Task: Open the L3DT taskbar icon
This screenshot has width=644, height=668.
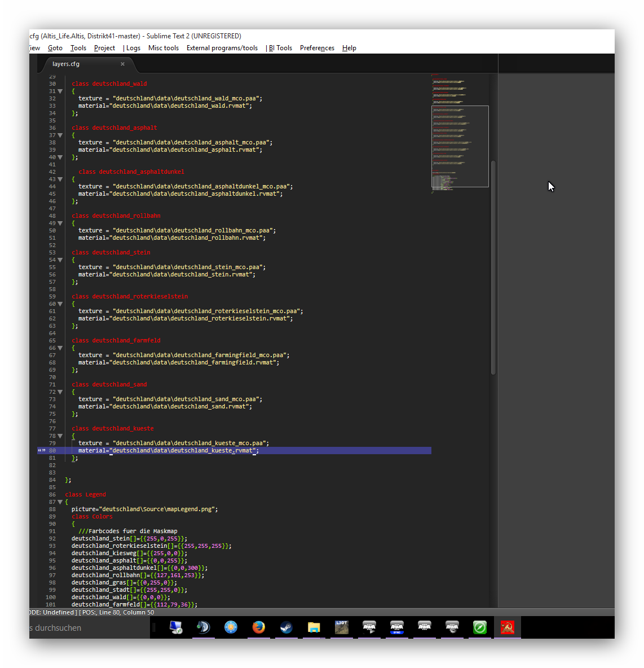Action: click(342, 627)
